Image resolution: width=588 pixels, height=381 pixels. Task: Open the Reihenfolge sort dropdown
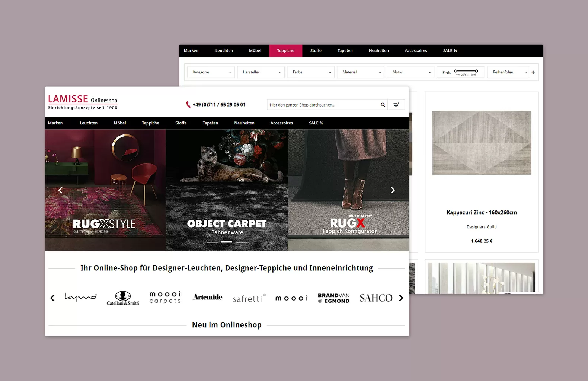508,72
